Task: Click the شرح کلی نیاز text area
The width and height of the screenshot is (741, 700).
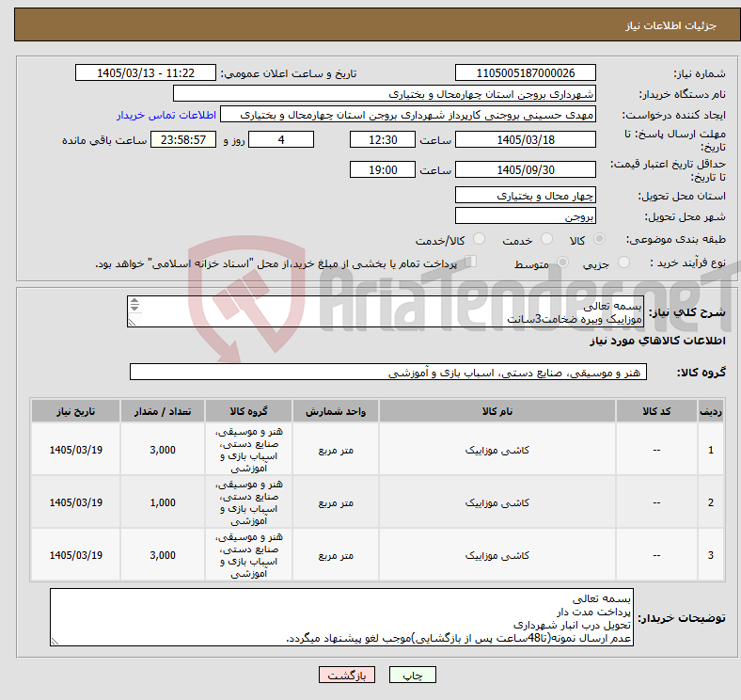Action: [386, 311]
